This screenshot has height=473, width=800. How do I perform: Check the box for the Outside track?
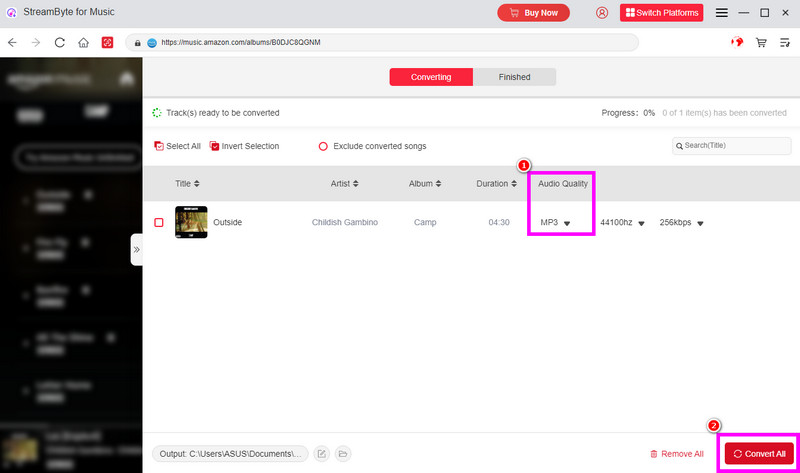159,222
